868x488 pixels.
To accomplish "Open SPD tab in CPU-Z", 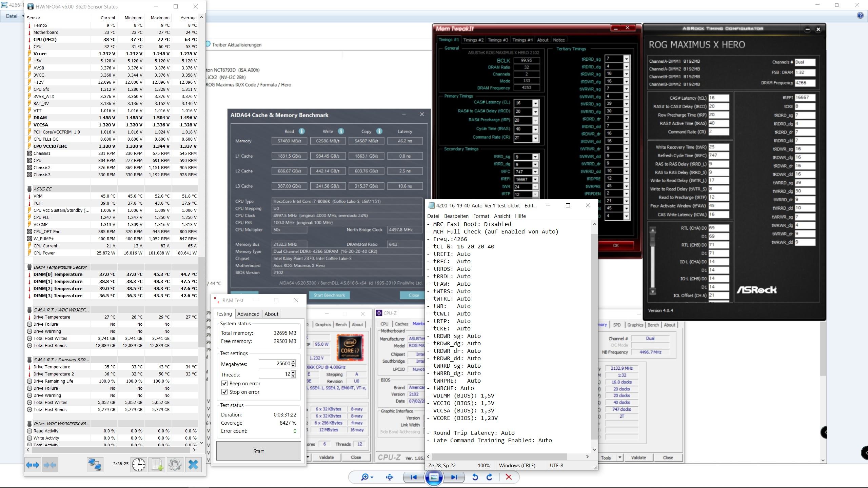I will [617, 325].
